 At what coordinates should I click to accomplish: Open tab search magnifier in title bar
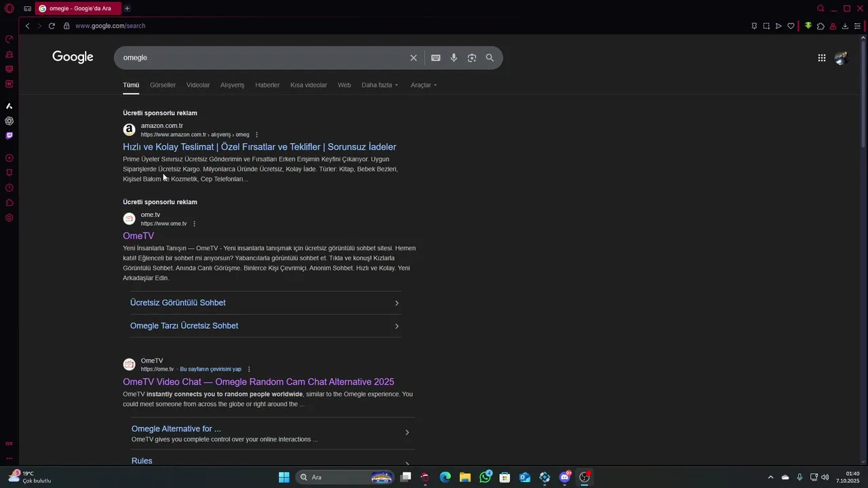[x=821, y=9]
